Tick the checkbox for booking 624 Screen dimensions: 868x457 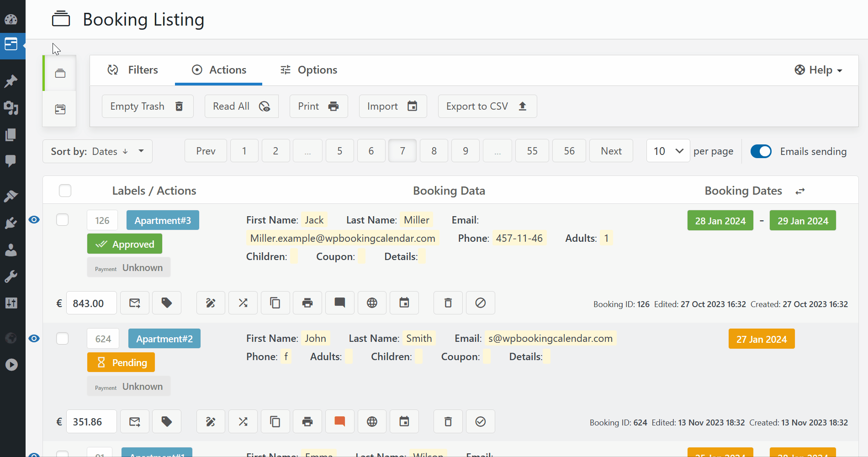point(63,339)
